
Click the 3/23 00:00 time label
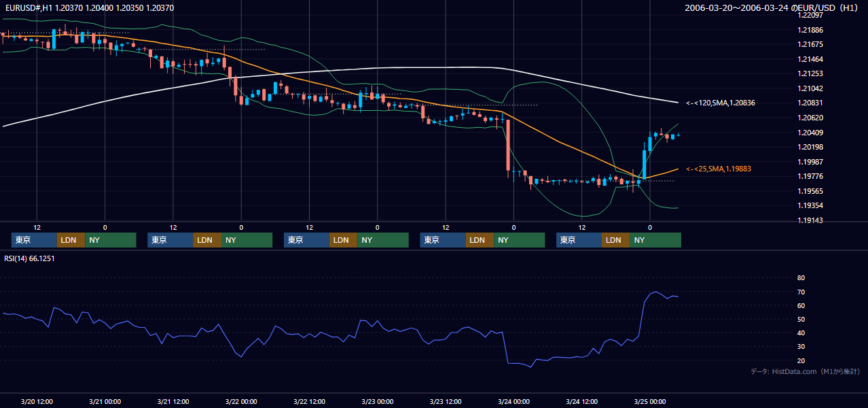tap(377, 401)
